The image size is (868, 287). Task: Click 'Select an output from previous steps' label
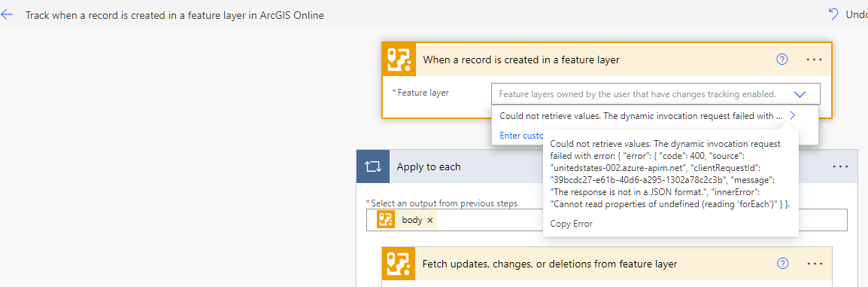coord(444,203)
